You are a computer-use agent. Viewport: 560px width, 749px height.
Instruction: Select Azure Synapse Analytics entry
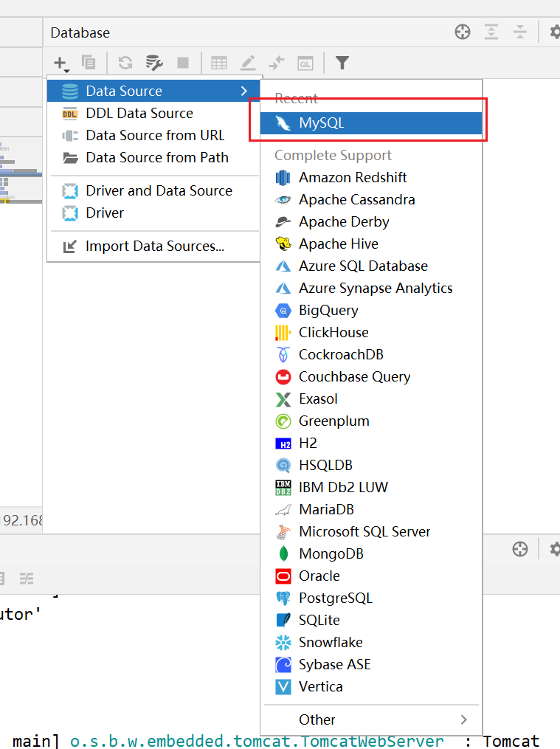(x=371, y=288)
